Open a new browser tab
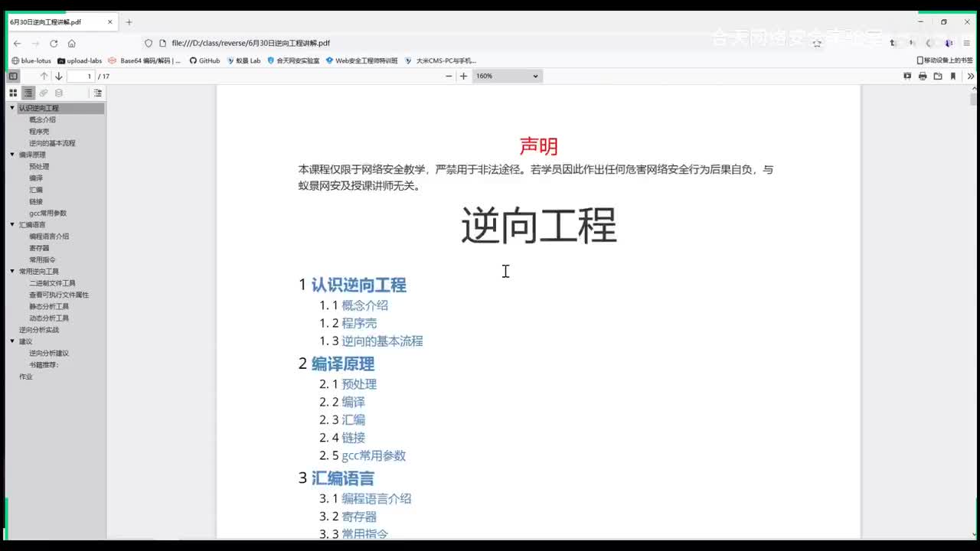Viewport: 980px width, 551px height. 129,22
